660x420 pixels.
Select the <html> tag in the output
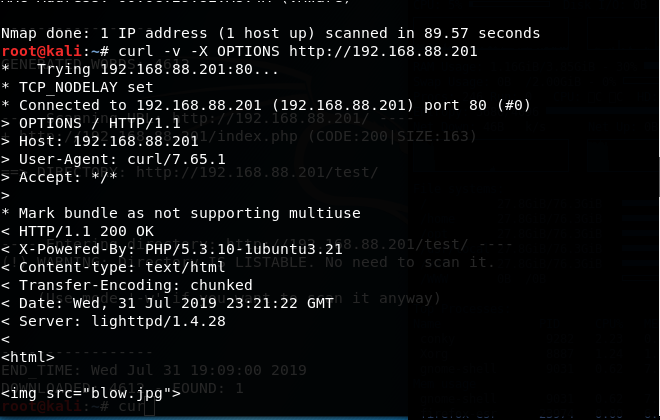(x=28, y=357)
